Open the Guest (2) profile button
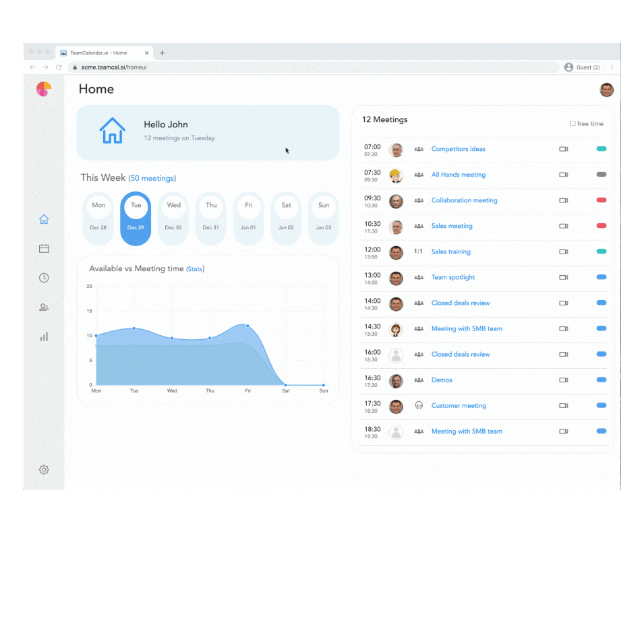This screenshot has width=644, height=644. [583, 67]
